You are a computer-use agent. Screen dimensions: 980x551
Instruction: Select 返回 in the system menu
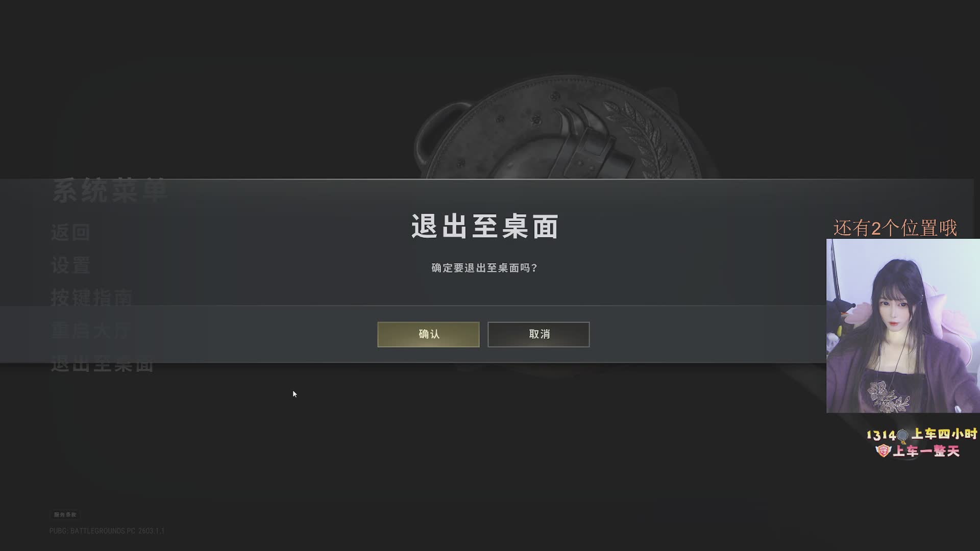70,232
